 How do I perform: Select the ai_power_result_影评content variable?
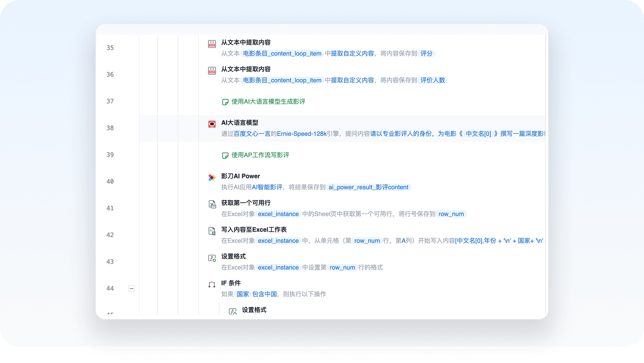[x=368, y=187]
